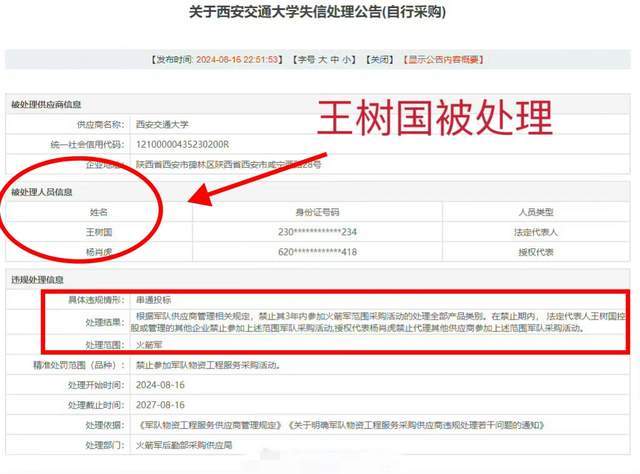This screenshot has height=474, width=640.
Task: Click the 处理开始时间 label
Action: (x=96, y=385)
